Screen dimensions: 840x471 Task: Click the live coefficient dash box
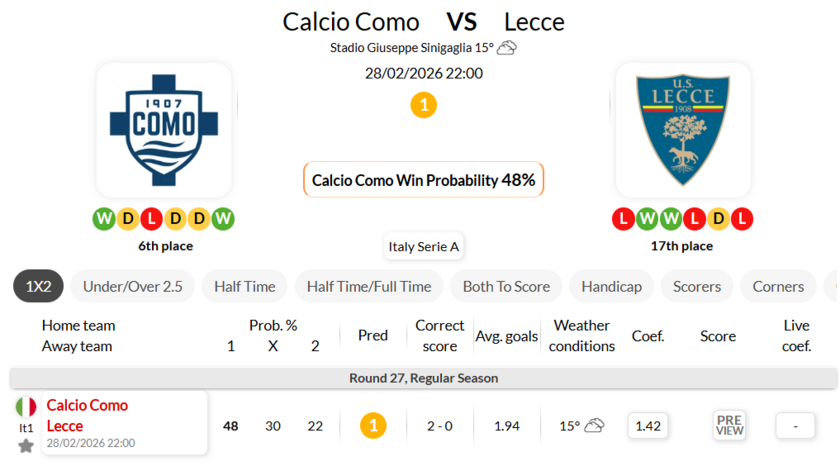click(795, 426)
